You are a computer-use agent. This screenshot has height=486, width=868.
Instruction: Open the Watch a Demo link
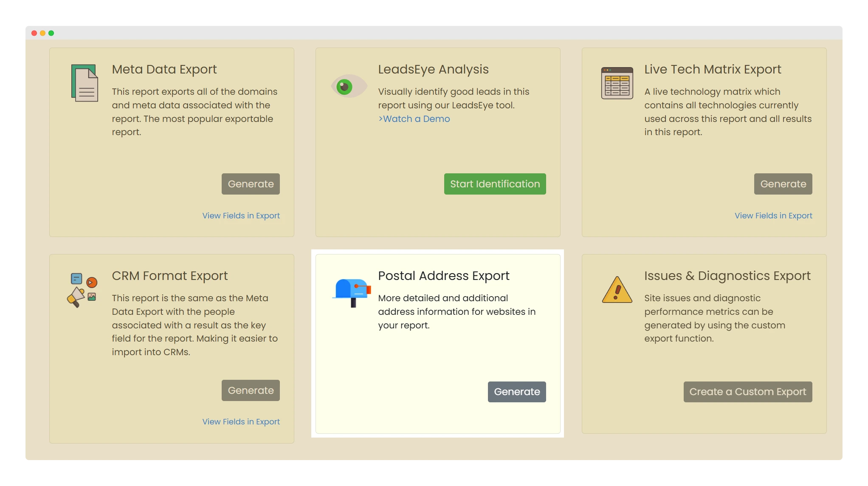(414, 119)
